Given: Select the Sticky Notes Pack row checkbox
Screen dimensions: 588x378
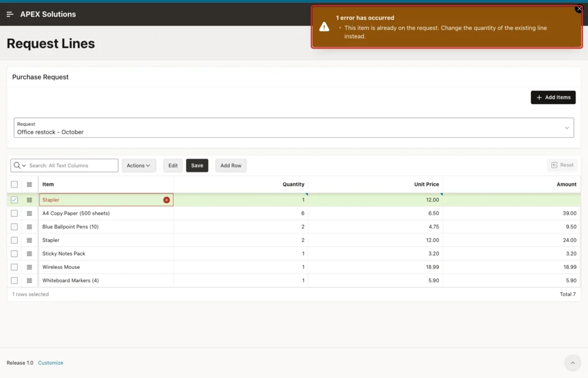Looking at the screenshot, I should coord(14,254).
